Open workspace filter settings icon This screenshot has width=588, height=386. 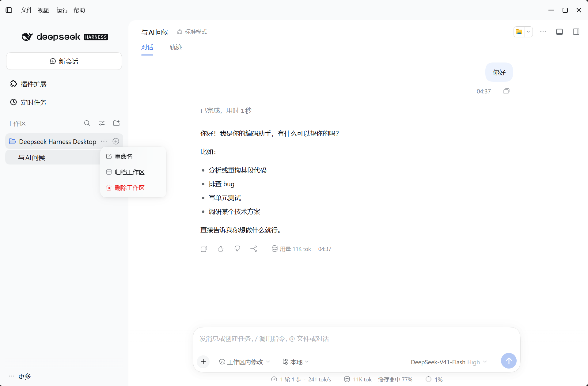(102, 123)
